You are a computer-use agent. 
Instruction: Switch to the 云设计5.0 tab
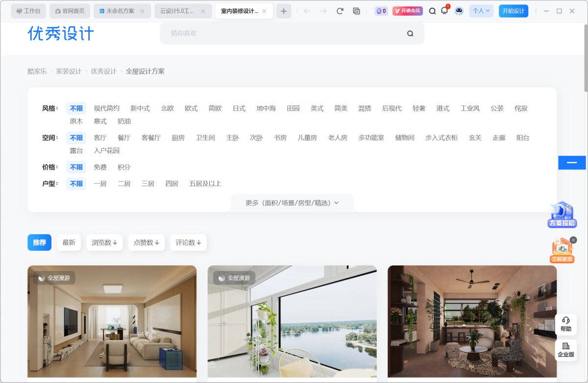click(x=182, y=11)
